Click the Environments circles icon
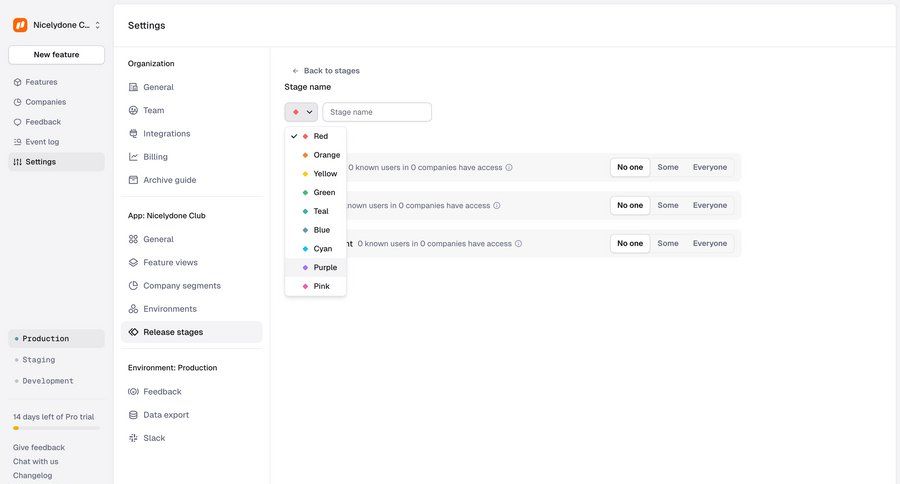The height and width of the screenshot is (484, 900). 133,309
